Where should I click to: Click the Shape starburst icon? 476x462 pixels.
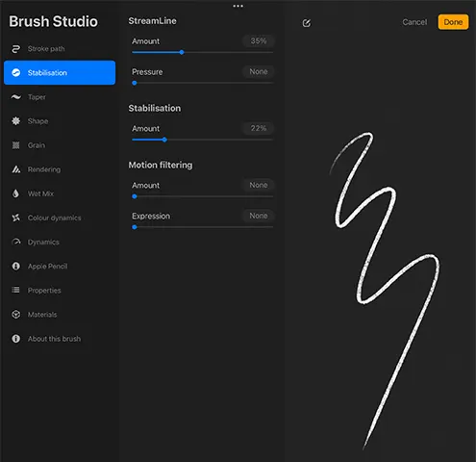point(15,121)
